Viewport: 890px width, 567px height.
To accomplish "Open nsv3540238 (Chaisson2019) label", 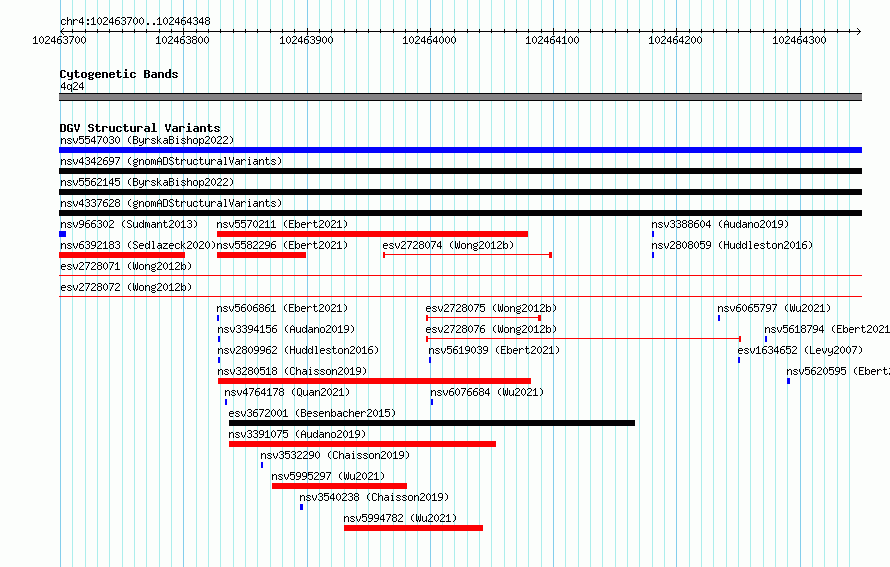I will coord(374,497).
